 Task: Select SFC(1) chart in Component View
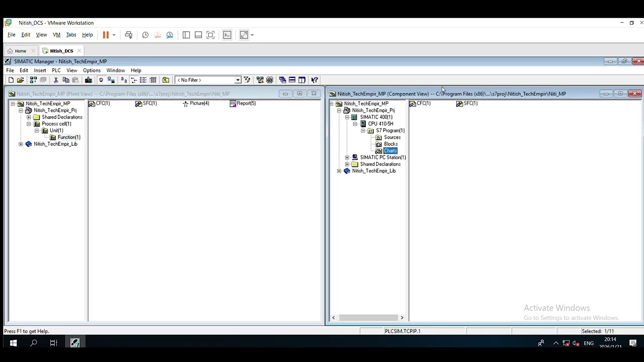(x=467, y=104)
